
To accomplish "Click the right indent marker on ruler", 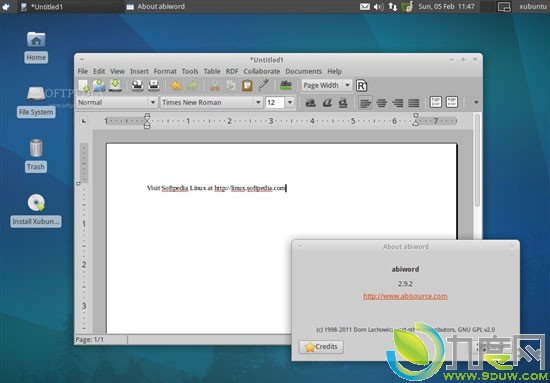I will coord(416,120).
